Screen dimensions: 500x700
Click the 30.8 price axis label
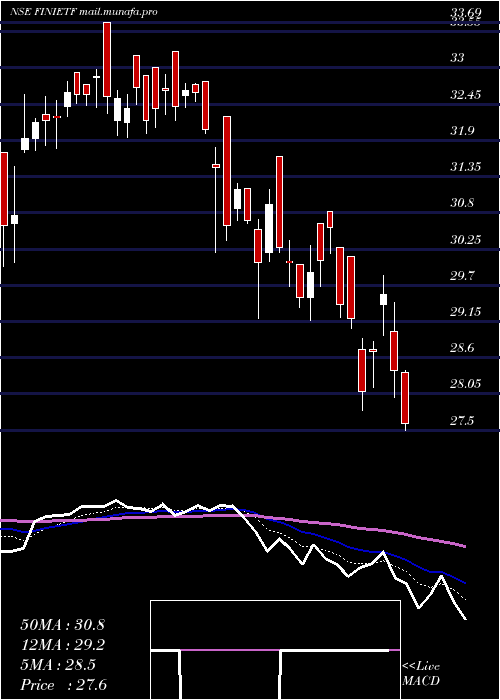point(462,203)
